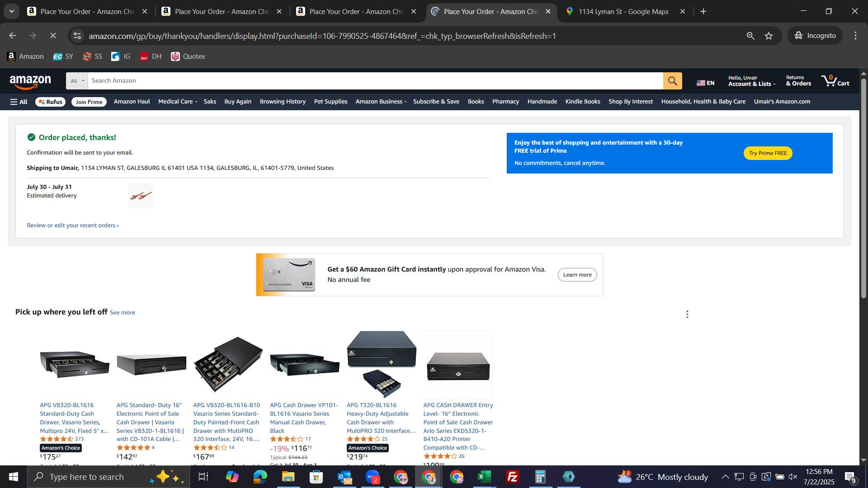This screenshot has height=488, width=868.
Task: Show hidden system tray icons
Action: (x=725, y=477)
